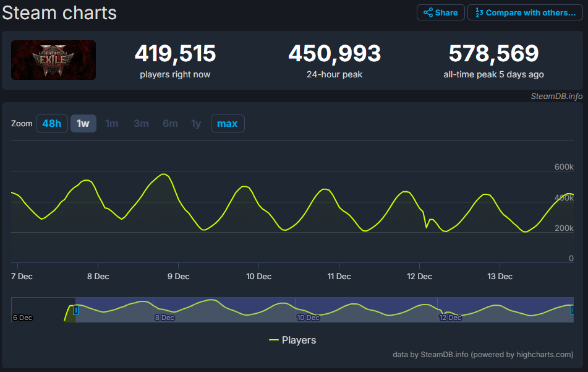Click the highcharts.com data credit link
The width and height of the screenshot is (588, 372).
(483, 355)
